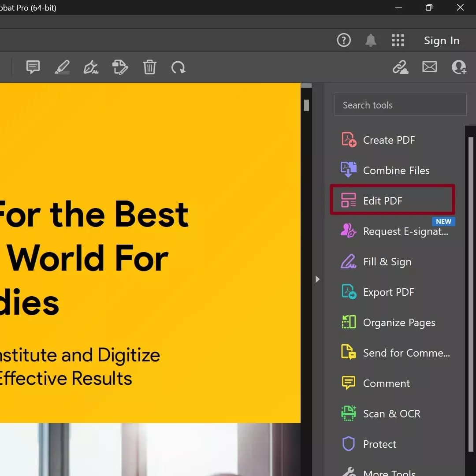
Task: Focus the Search tools field
Action: pos(400,104)
